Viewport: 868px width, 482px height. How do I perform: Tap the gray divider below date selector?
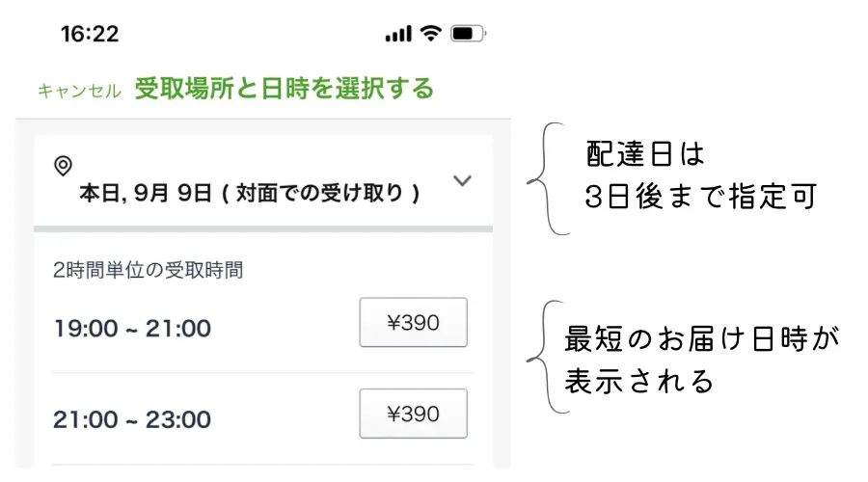263,229
